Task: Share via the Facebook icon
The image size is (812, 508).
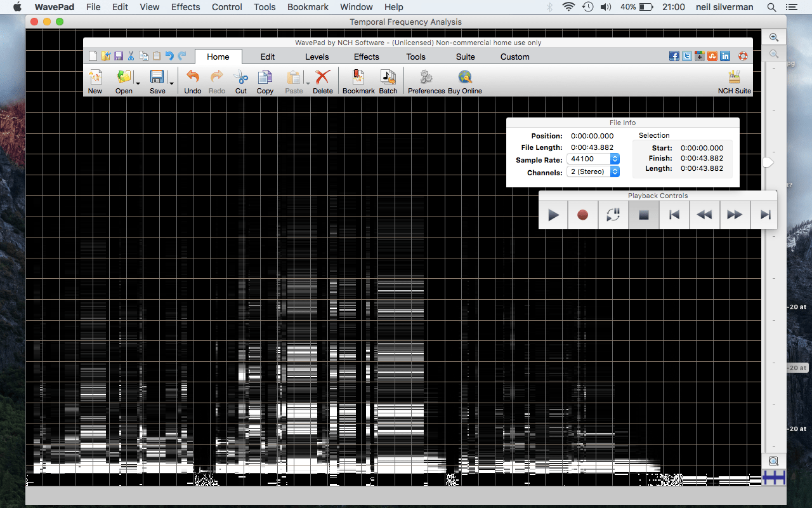Action: click(674, 57)
